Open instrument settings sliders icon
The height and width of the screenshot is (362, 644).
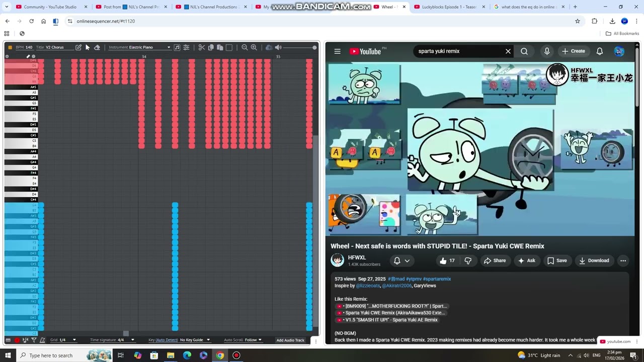(186, 47)
